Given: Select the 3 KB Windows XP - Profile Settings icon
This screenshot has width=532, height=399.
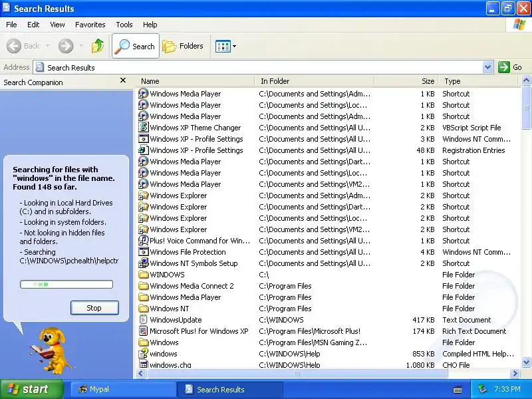Looking at the screenshot, I should pyautogui.click(x=144, y=139).
